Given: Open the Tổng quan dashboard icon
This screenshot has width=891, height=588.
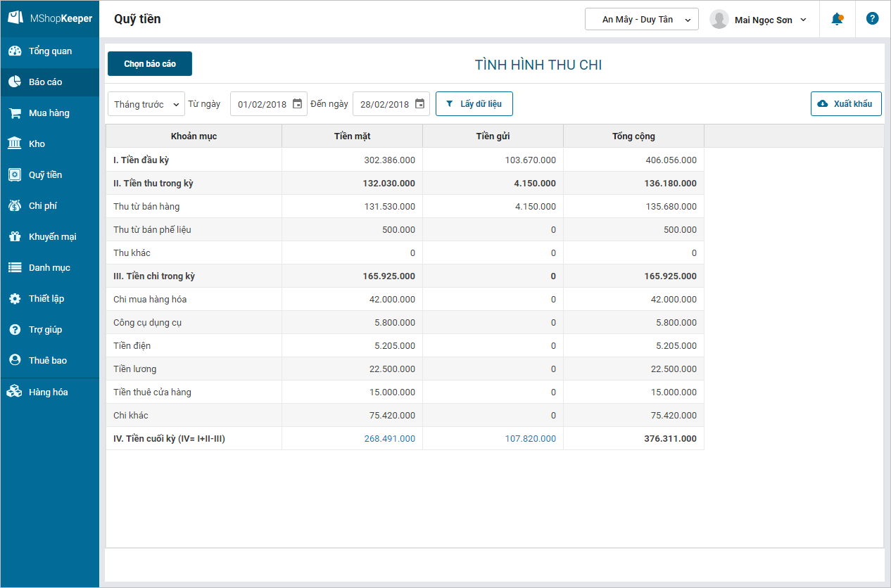Looking at the screenshot, I should click(x=15, y=51).
